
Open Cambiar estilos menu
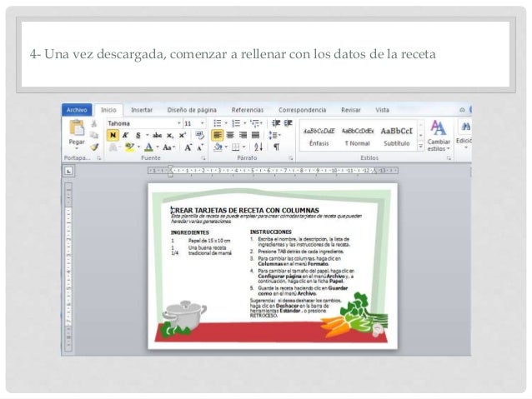439,133
